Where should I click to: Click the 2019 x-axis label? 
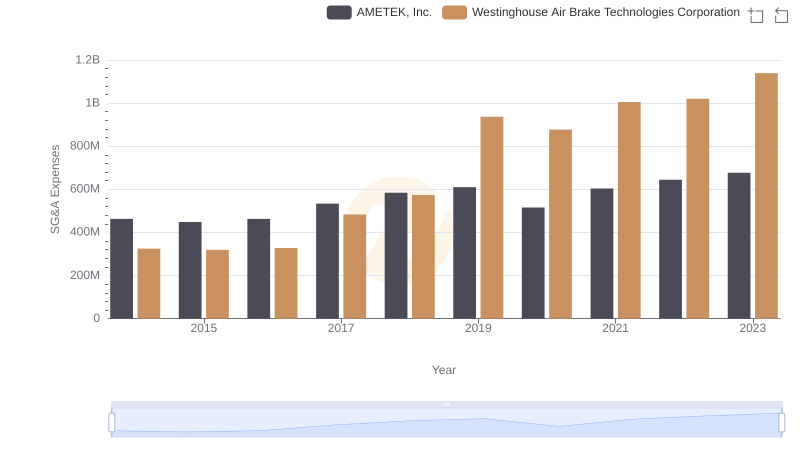click(478, 328)
